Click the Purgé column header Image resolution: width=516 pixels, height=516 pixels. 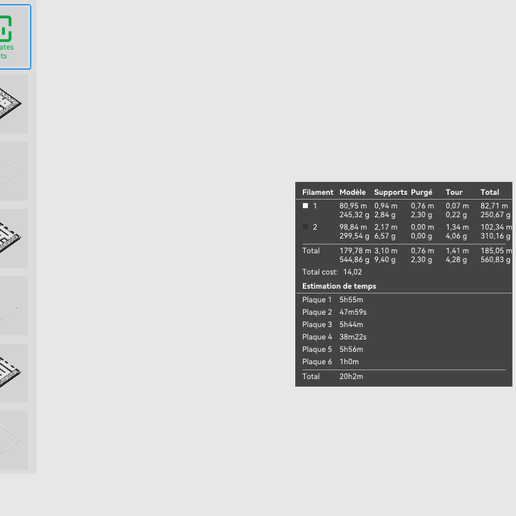[x=421, y=192]
